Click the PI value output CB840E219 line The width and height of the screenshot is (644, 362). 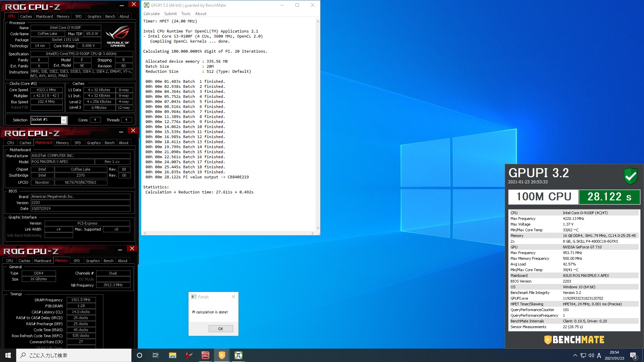197,177
